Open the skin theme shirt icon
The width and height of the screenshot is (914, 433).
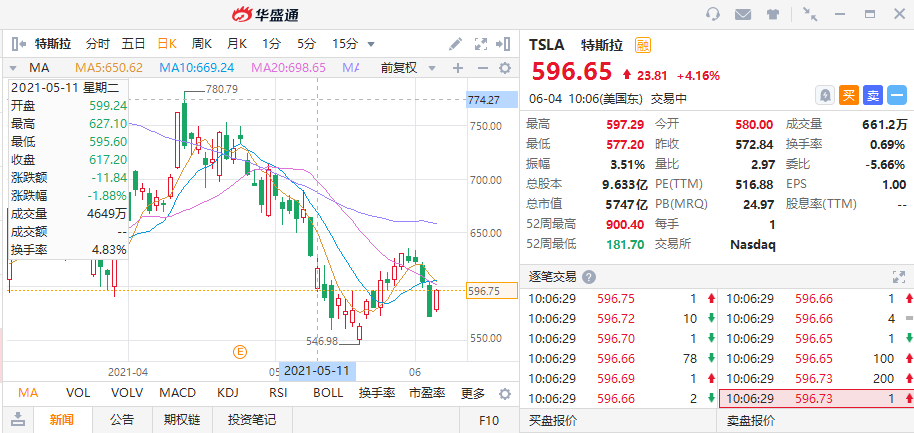tap(773, 15)
